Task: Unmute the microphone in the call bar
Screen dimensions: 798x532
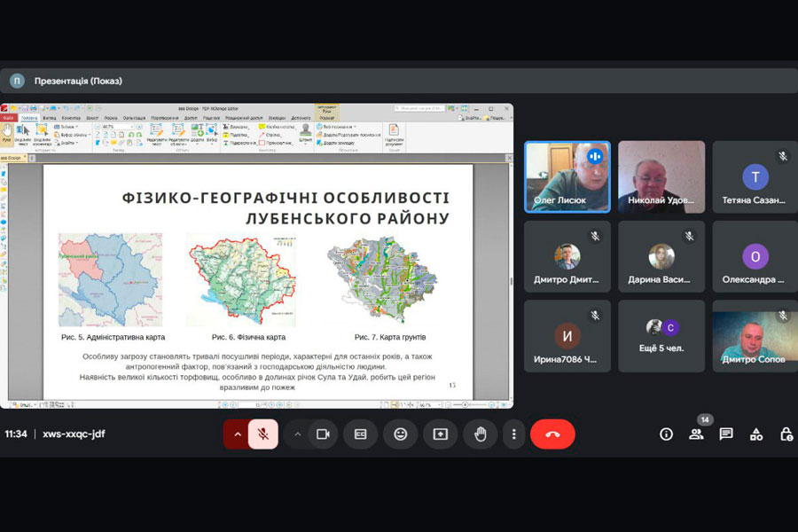Action: 262,434
